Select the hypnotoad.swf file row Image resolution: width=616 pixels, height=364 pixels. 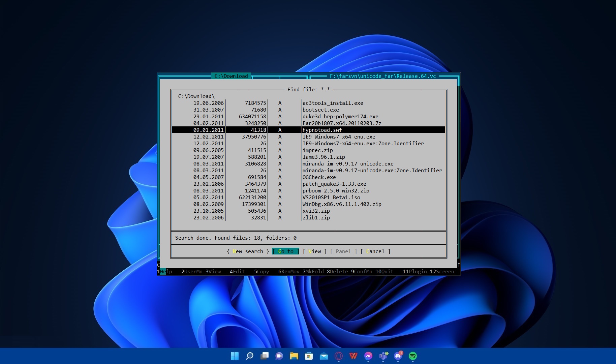pos(322,130)
